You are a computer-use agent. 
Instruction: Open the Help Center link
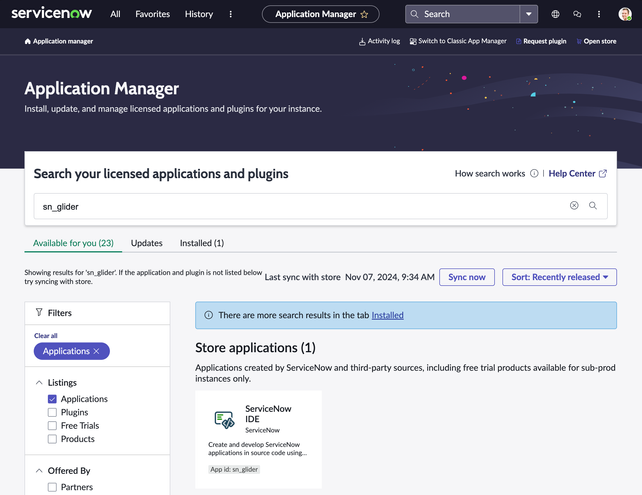(x=572, y=173)
